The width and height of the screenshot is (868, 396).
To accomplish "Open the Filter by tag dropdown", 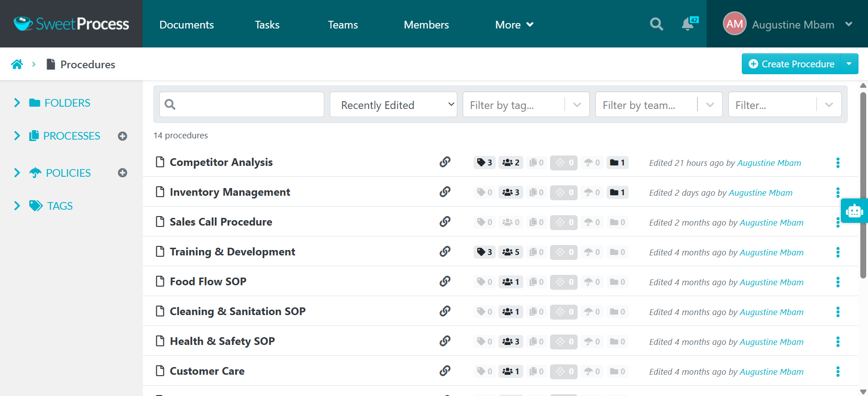I will click(x=526, y=105).
